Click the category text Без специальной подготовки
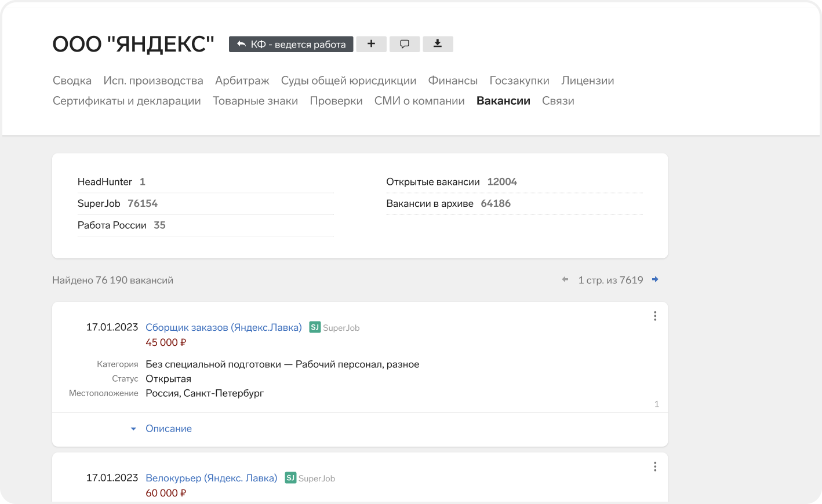Image resolution: width=822 pixels, height=504 pixels. coord(213,364)
